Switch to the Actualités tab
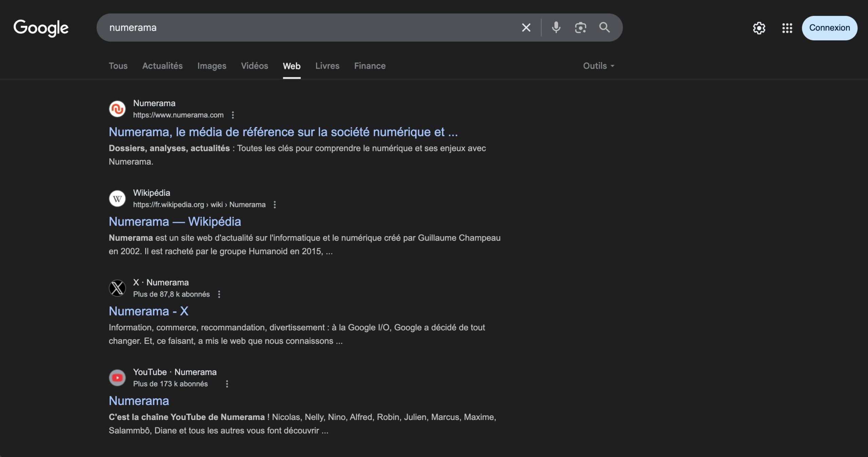Viewport: 868px width, 457px height. [162, 66]
